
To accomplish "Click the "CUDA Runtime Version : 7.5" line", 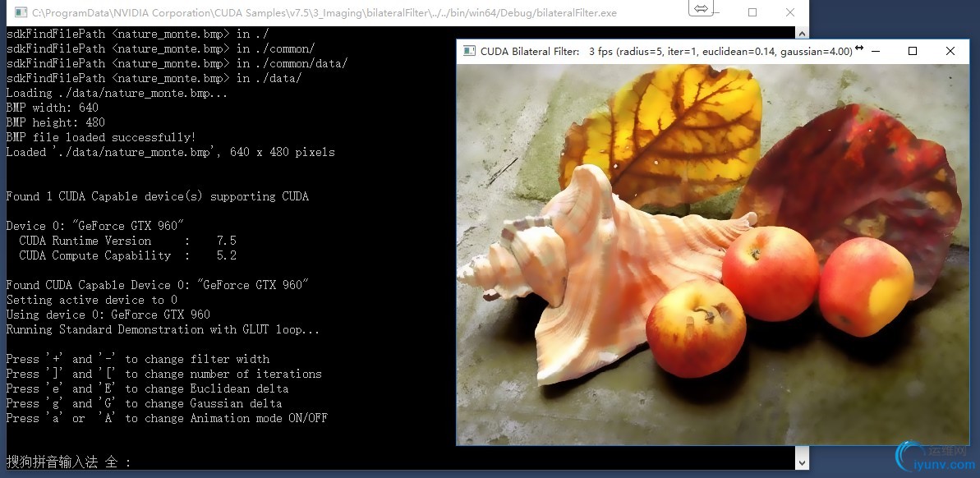I will 127,241.
